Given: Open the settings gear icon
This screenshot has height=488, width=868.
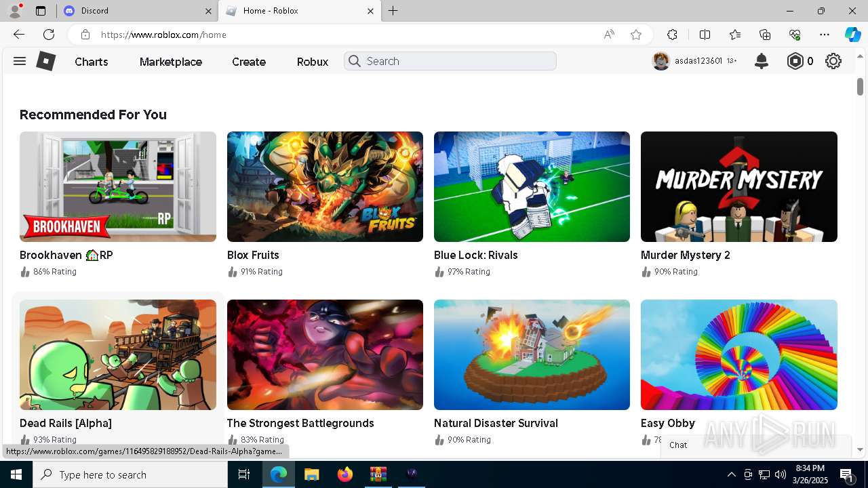Looking at the screenshot, I should point(833,61).
